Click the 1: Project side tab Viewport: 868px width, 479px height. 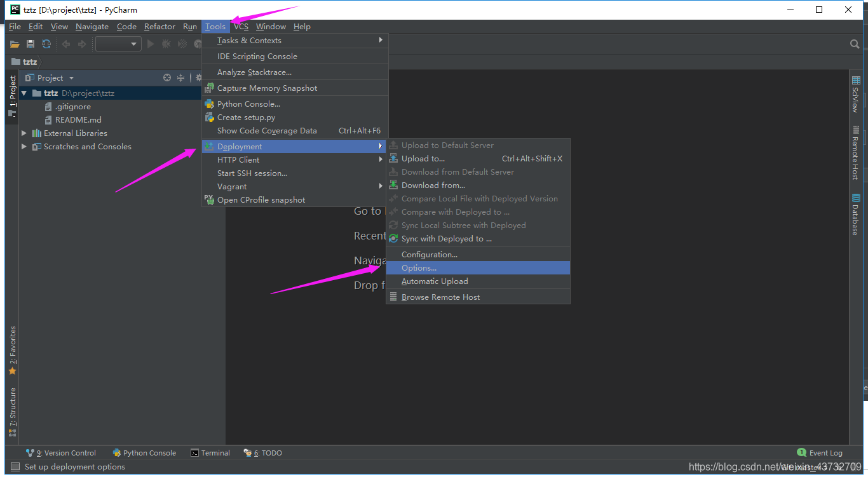coord(12,95)
